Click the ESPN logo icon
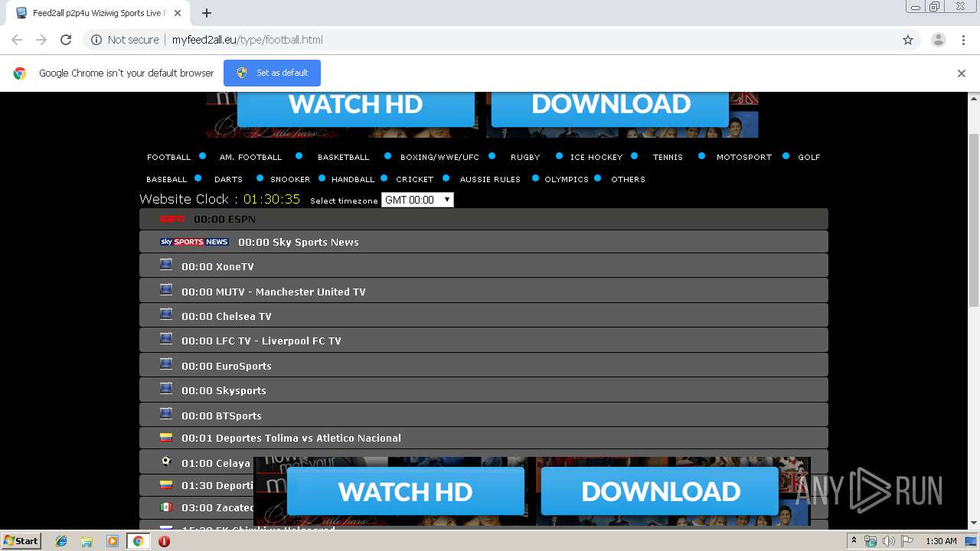The height and width of the screenshot is (551, 980). click(x=171, y=219)
